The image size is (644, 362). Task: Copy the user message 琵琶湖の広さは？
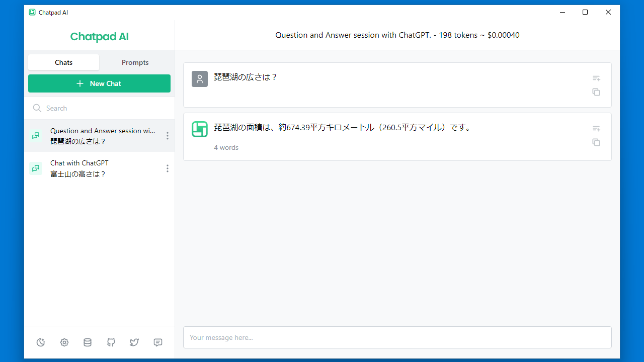(x=596, y=92)
